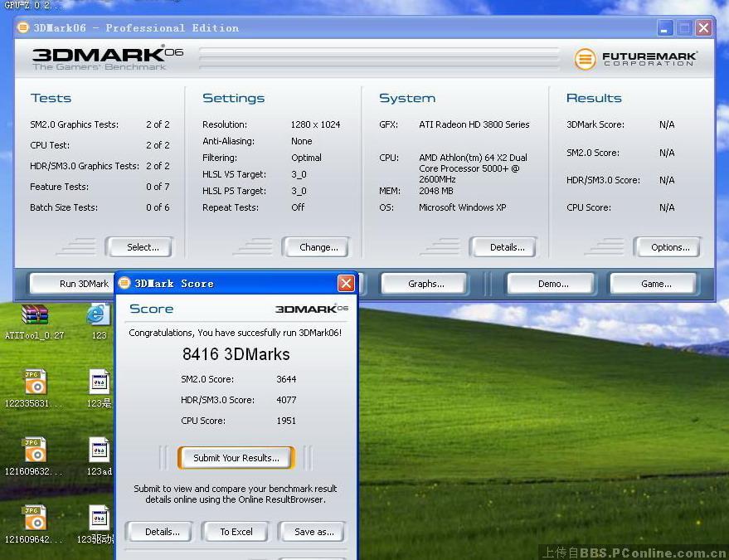The image size is (729, 560).
Task: Click the To Excel button
Action: pyautogui.click(x=236, y=532)
